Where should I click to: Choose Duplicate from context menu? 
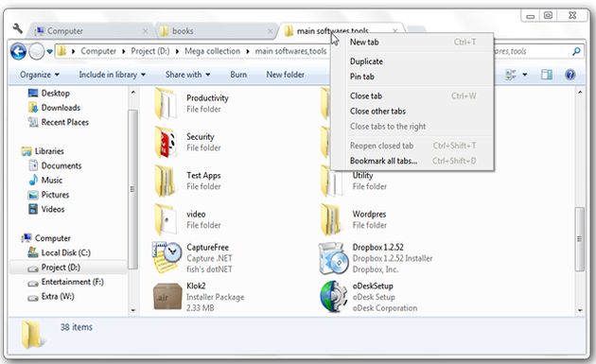coord(412,61)
